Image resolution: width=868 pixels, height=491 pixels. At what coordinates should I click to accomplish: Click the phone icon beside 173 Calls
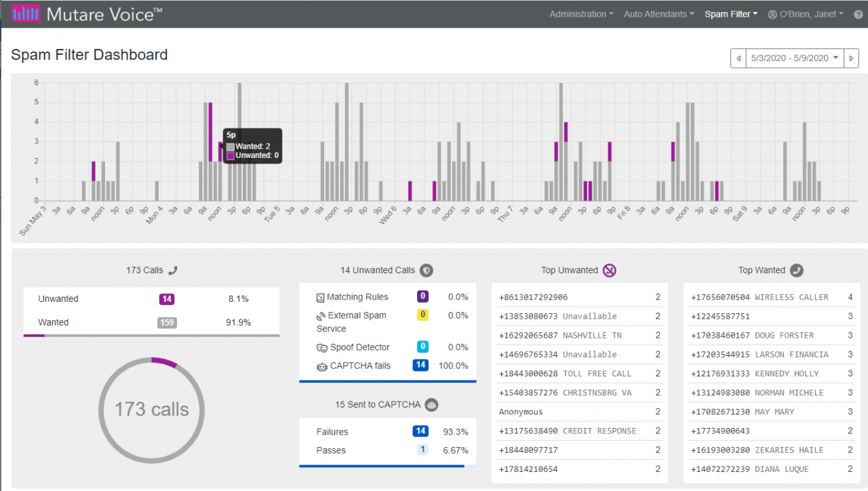pyautogui.click(x=173, y=270)
